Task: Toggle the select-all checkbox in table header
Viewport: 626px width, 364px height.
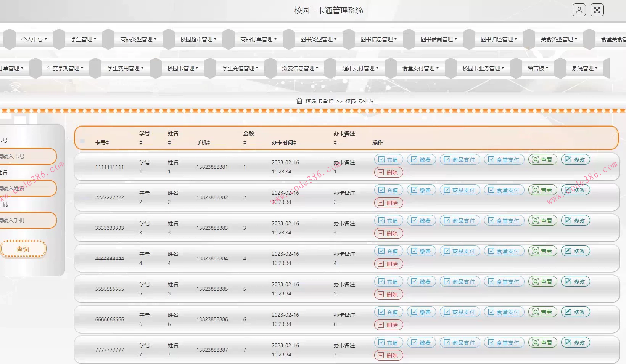Action: (x=82, y=141)
